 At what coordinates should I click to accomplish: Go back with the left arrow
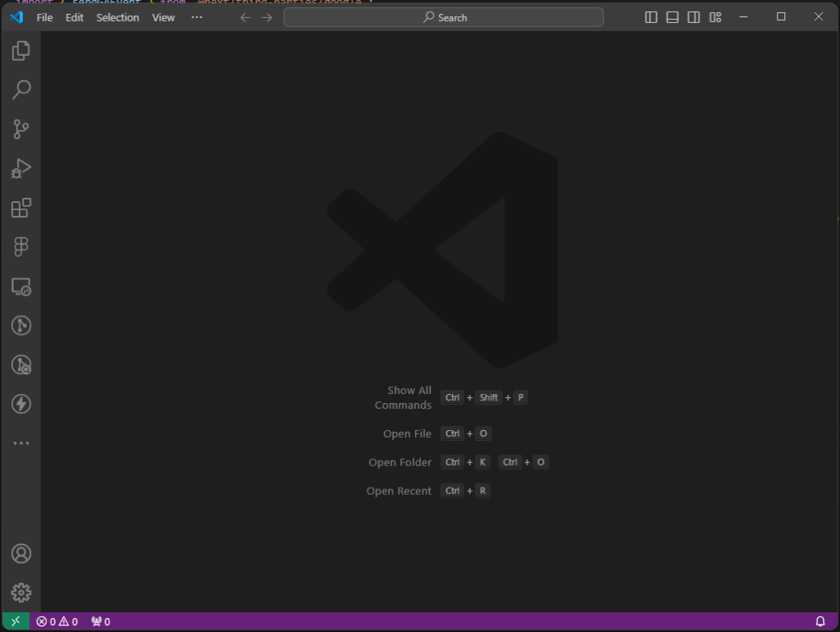pyautogui.click(x=245, y=18)
